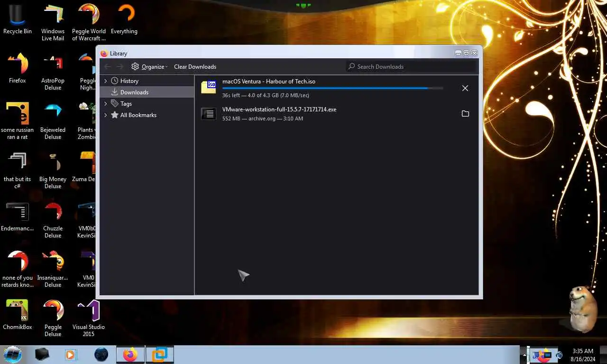607x364 pixels.
Task: Maximize the Library window
Action: 466,53
